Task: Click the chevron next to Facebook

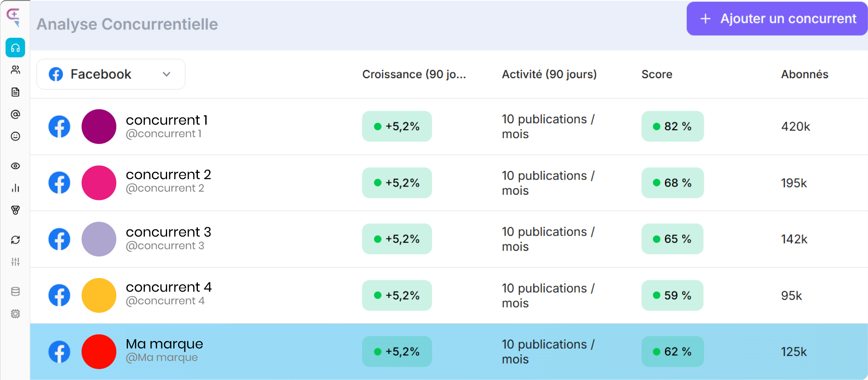Action: click(166, 74)
